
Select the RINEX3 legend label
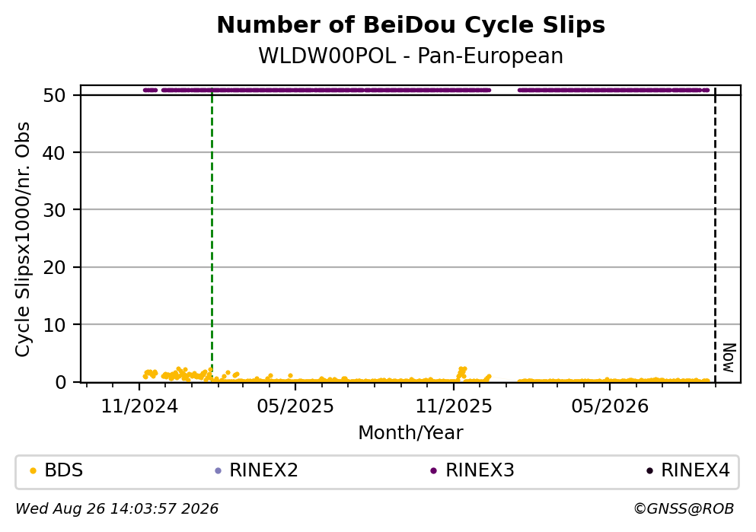(x=480, y=470)
